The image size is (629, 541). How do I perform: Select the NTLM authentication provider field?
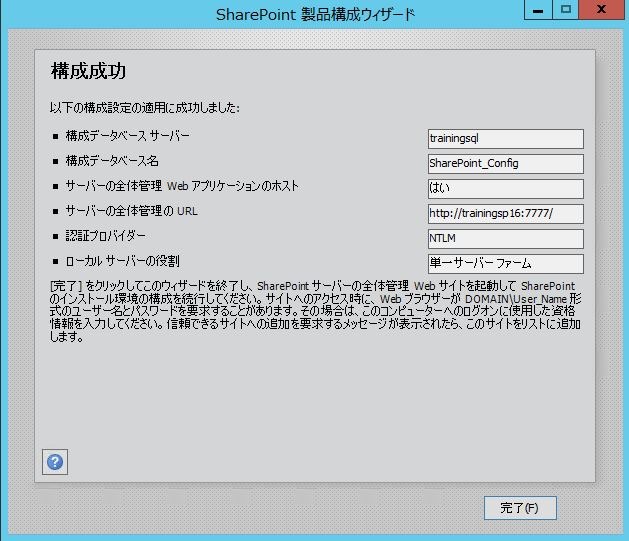coord(505,239)
